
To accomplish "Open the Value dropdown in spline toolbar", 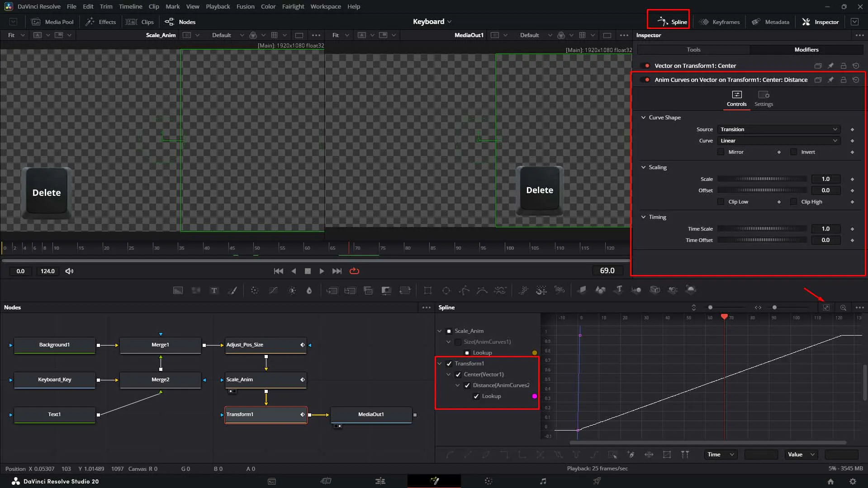I will click(x=801, y=455).
